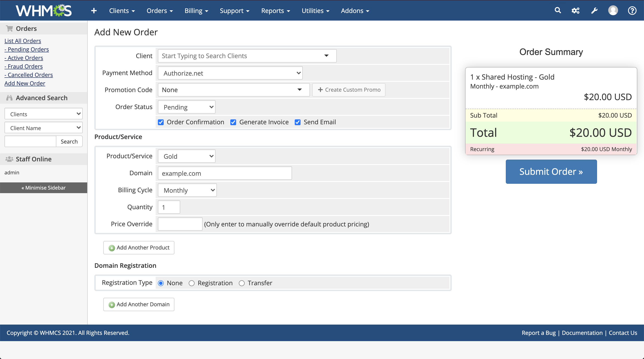
Task: Click the Domain input field
Action: click(x=225, y=173)
